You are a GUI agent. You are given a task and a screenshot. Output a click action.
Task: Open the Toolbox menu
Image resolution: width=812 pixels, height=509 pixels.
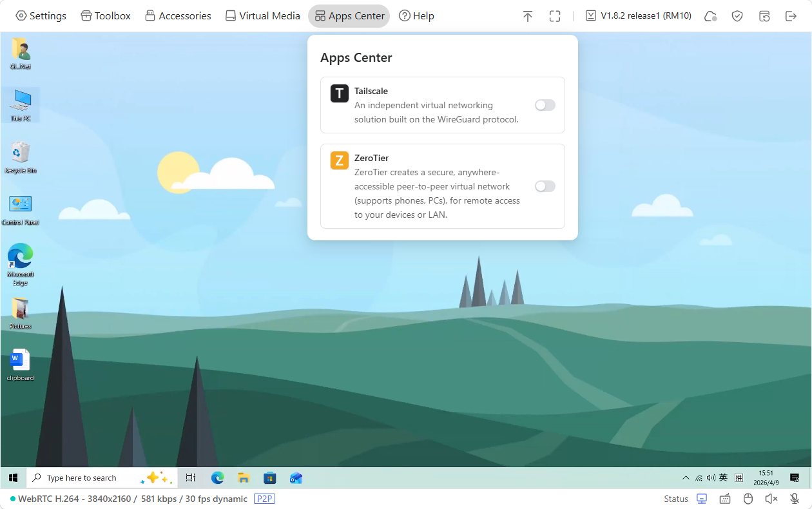tap(105, 15)
